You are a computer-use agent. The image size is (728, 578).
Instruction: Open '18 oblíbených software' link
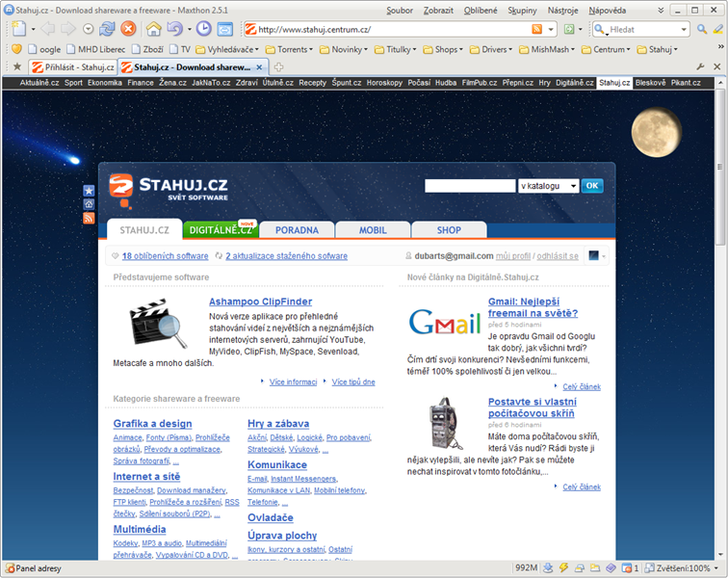(165, 256)
